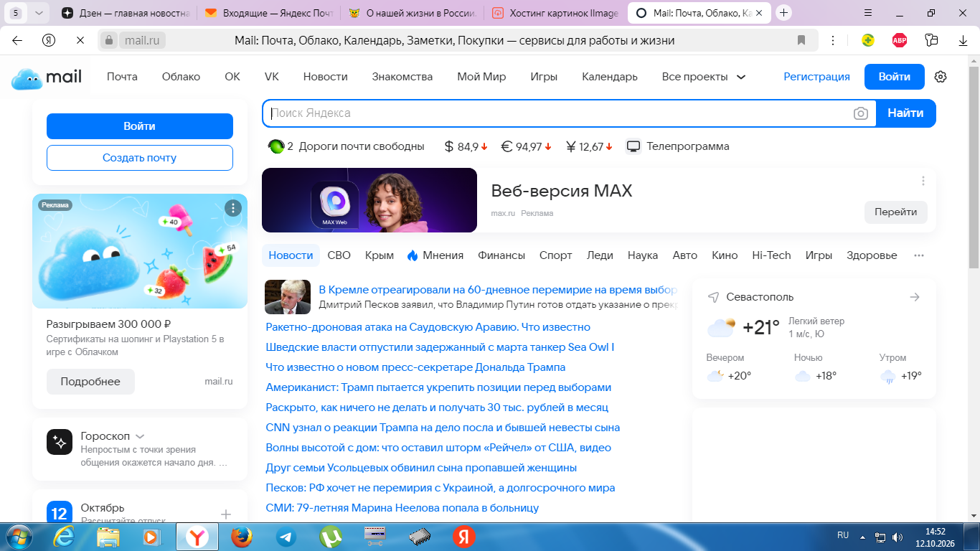This screenshot has height=551, width=980.
Task: Open the Yandex home button icon
Action: (49, 40)
